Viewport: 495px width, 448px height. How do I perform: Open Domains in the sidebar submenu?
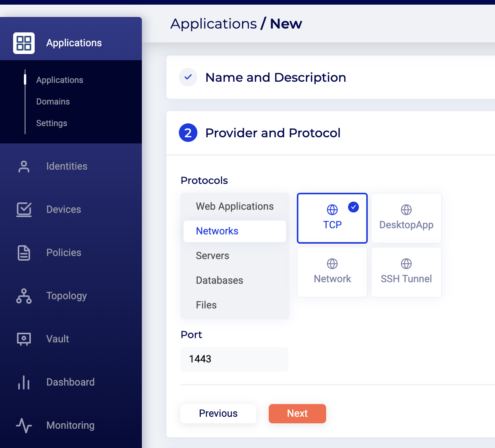click(x=53, y=102)
